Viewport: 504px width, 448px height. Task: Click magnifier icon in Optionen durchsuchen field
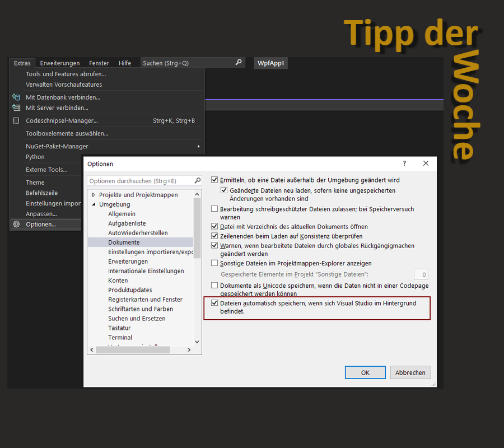point(197,181)
